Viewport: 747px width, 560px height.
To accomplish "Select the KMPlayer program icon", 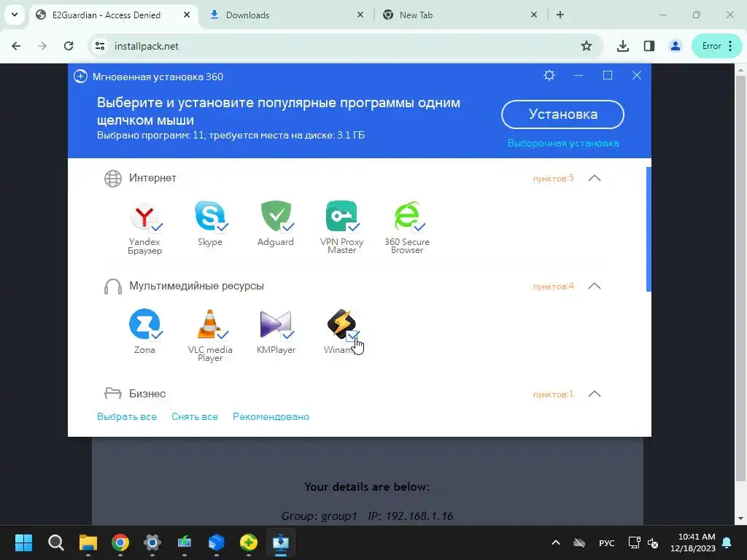I will [x=275, y=324].
